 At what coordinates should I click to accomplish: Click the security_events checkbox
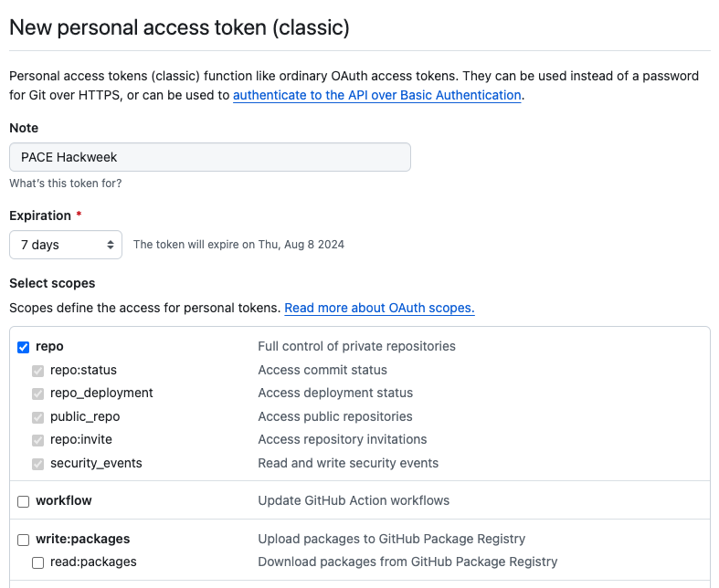click(38, 464)
